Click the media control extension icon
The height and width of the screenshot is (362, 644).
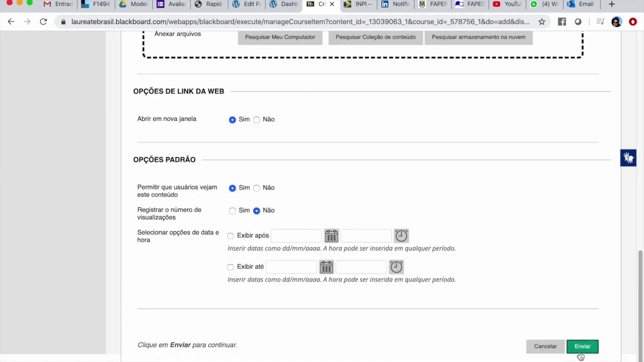pyautogui.click(x=600, y=22)
